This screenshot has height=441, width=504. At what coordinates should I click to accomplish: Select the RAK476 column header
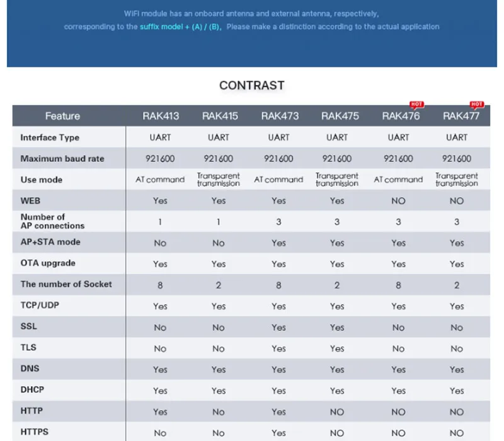tap(401, 116)
